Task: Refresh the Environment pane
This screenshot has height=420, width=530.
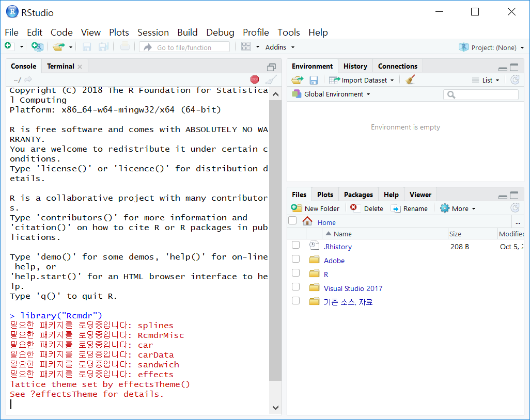Action: tap(515, 80)
